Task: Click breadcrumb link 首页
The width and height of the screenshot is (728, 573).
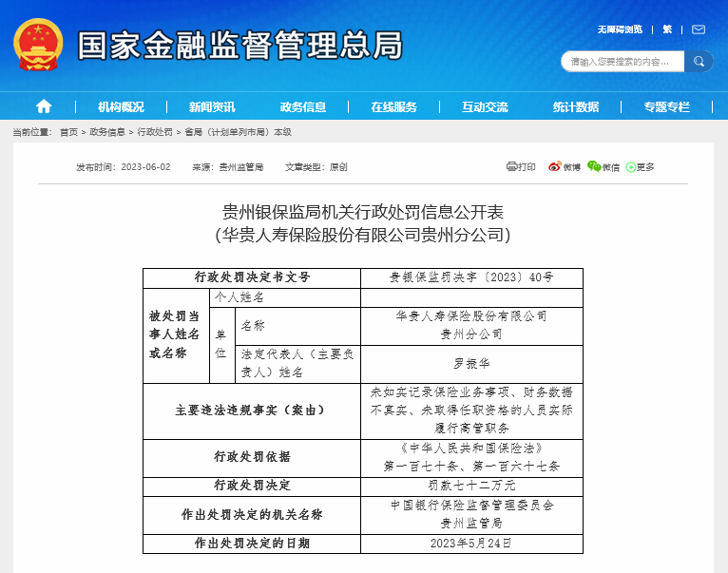Action: pos(68,132)
